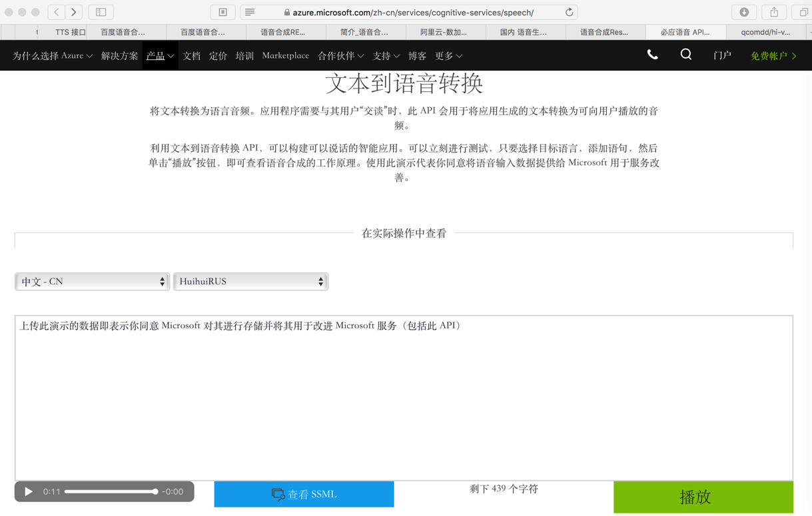Click the 在实际操作中查看 section label
Screen dimensions: 812x516
click(404, 233)
